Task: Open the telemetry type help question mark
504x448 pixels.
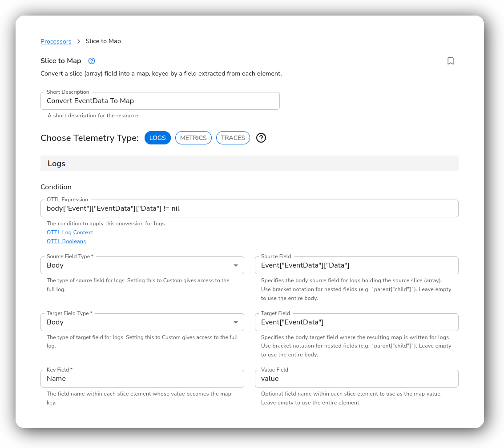Action: (x=261, y=138)
